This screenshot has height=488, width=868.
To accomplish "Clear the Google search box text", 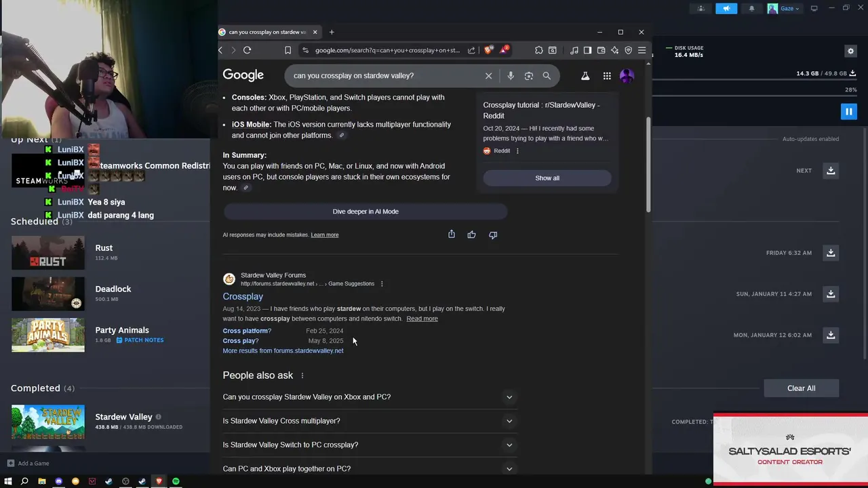I will (x=488, y=76).
